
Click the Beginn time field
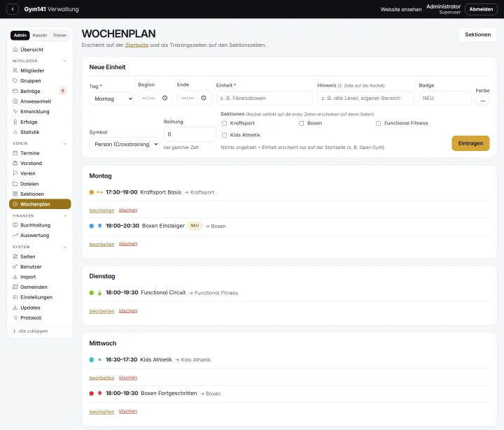[x=155, y=98]
